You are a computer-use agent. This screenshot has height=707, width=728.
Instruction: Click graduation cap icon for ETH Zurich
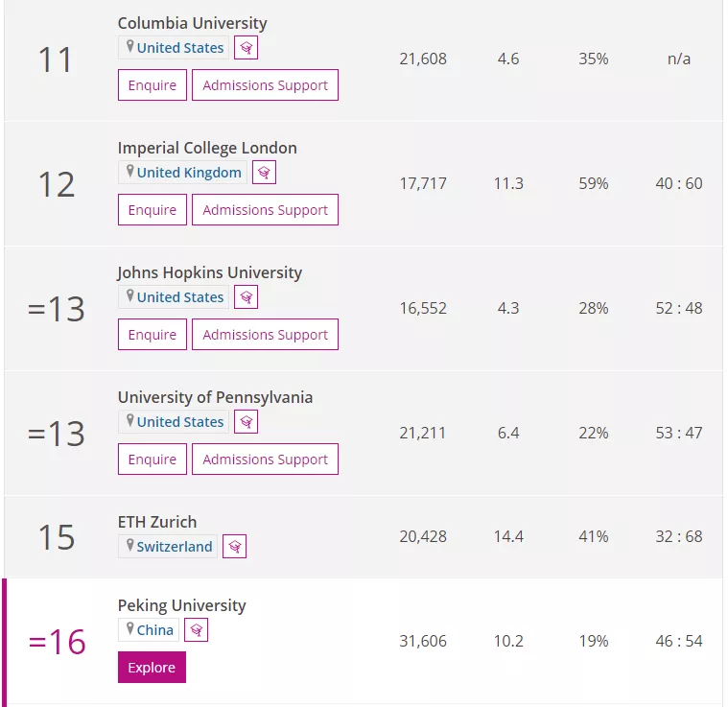(235, 547)
